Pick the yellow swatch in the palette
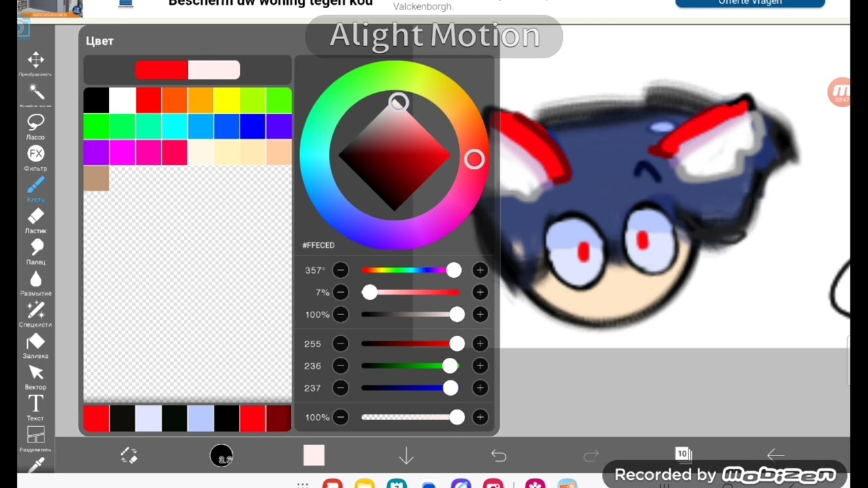 (227, 100)
